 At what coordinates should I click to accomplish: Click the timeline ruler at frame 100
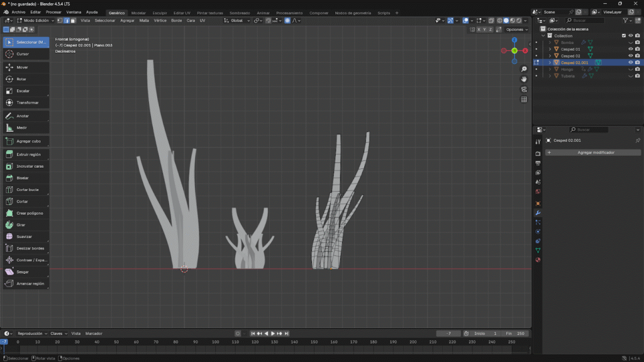[x=215, y=343]
